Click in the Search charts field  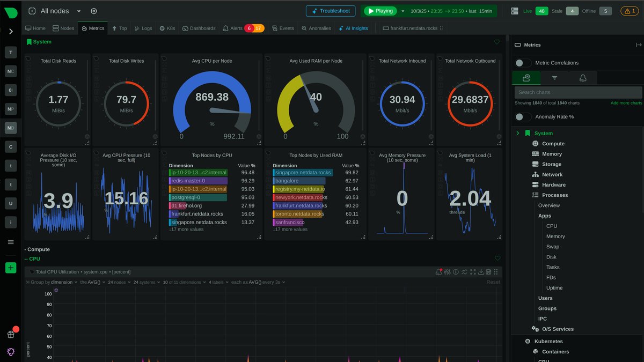click(x=579, y=92)
